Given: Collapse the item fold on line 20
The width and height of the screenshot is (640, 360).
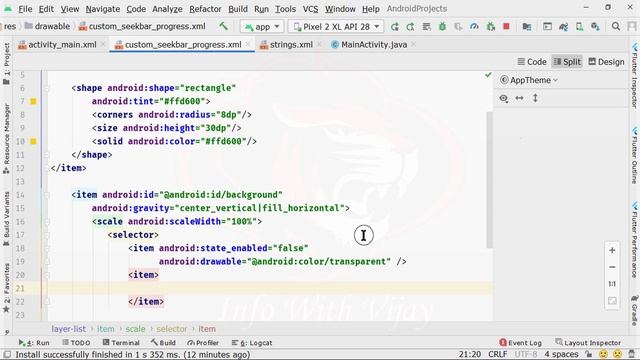Looking at the screenshot, I should point(47,275).
